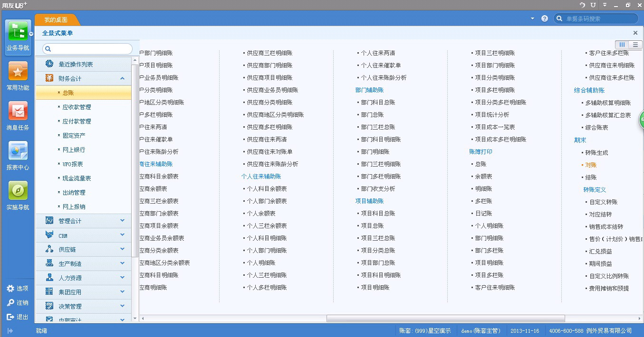Click 账簿打印 section heading

[x=481, y=152]
